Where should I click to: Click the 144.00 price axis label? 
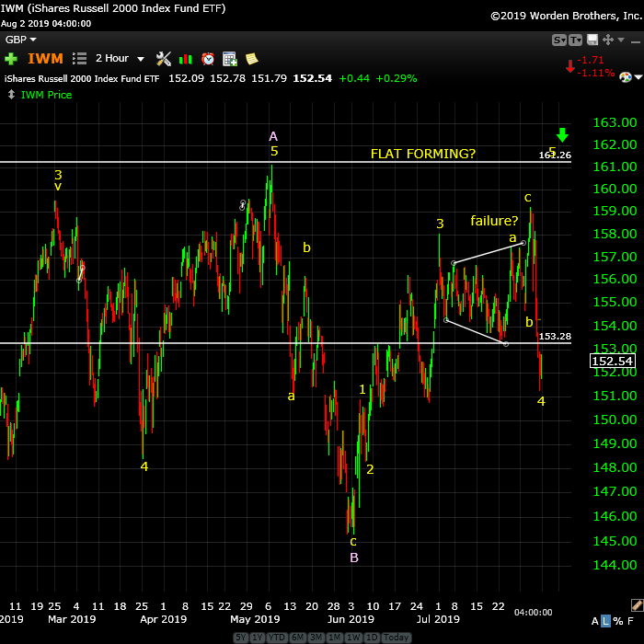tap(615, 565)
